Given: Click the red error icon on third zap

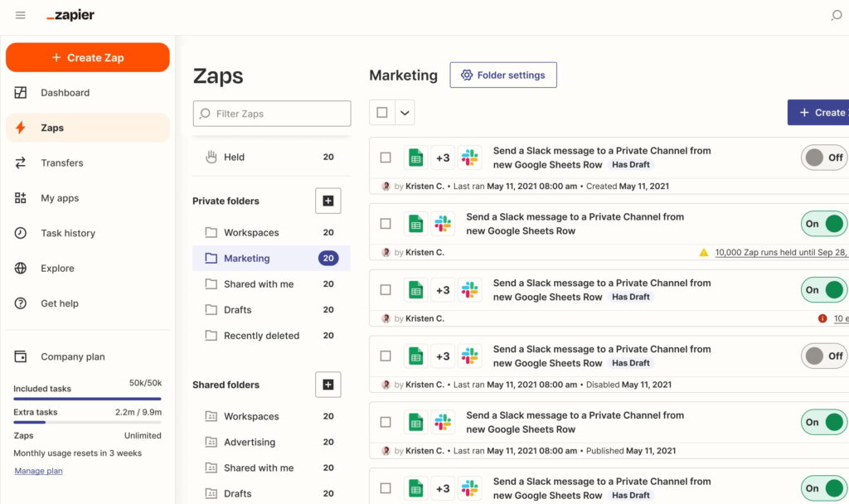Looking at the screenshot, I should click(x=822, y=318).
